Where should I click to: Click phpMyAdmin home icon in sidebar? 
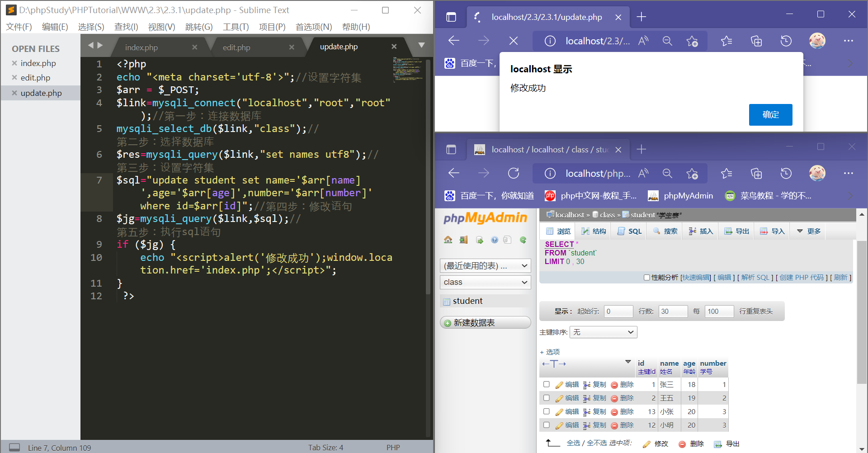click(x=448, y=240)
